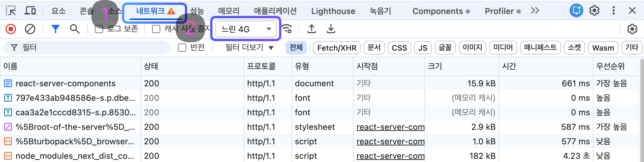Open the Profiler tab
Viewport: 644px width, 162px height.
click(503, 11)
